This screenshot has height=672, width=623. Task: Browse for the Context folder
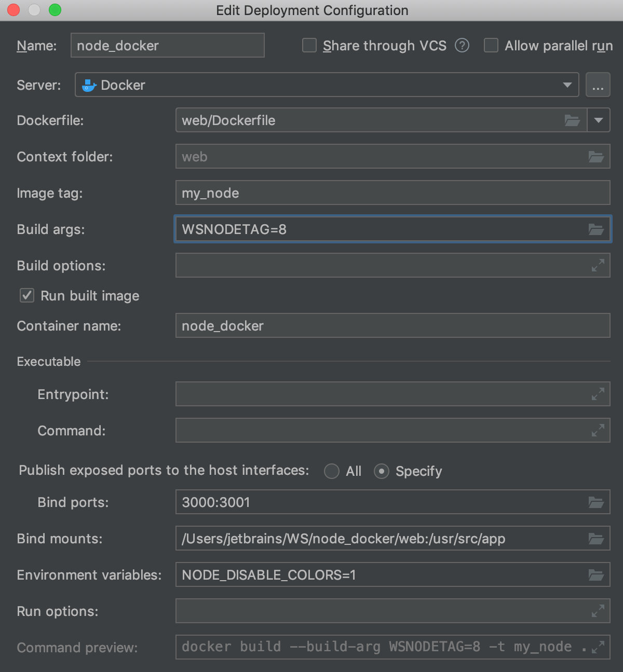pos(596,157)
